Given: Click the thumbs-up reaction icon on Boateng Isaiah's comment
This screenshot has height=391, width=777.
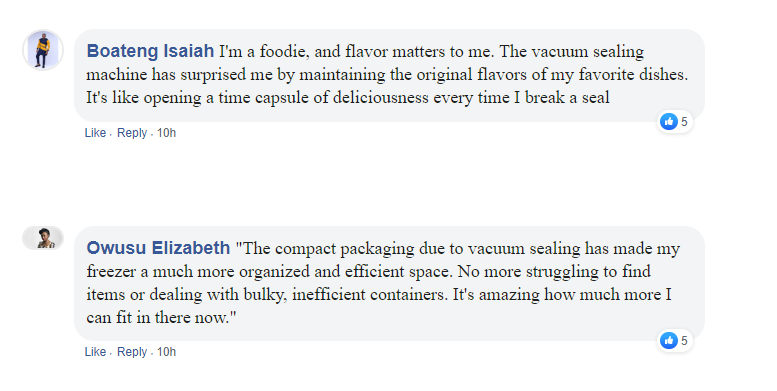Looking at the screenshot, I should click(x=668, y=121).
